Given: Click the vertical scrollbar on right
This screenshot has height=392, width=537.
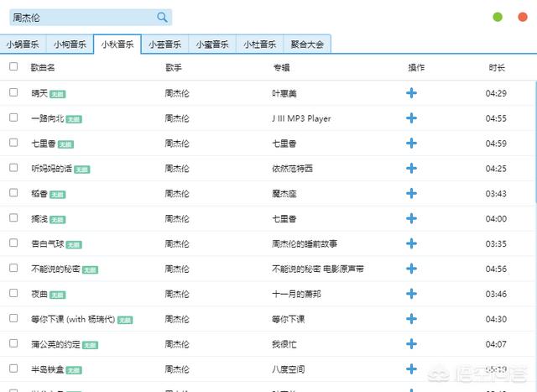Looking at the screenshot, I should pyautogui.click(x=534, y=143).
